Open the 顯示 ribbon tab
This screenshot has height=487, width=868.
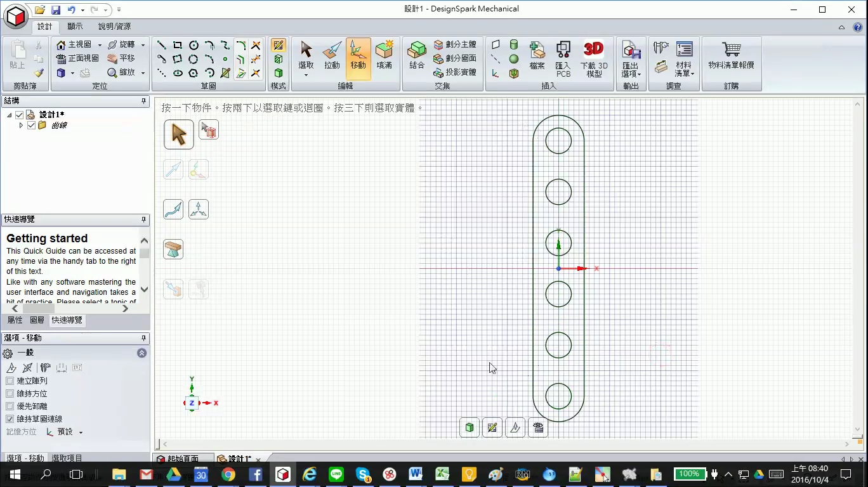pyautogui.click(x=75, y=27)
